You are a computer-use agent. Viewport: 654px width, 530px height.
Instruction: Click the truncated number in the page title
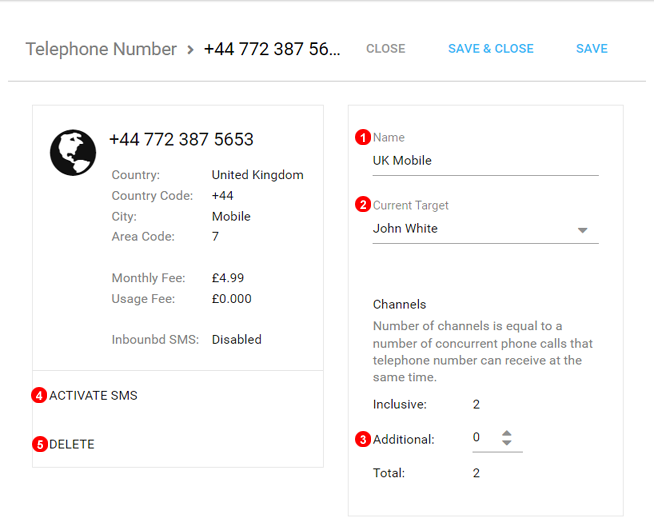pos(272,49)
